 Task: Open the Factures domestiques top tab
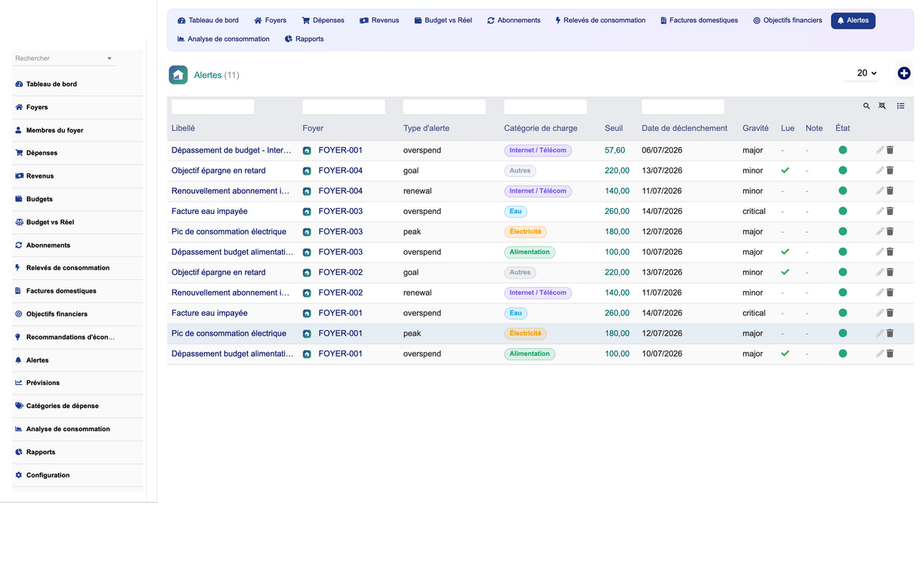pyautogui.click(x=699, y=21)
